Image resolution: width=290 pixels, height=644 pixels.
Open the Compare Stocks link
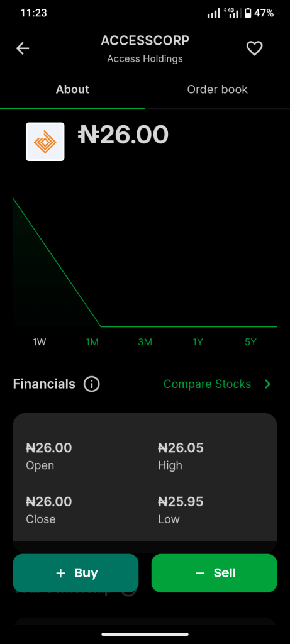(207, 384)
